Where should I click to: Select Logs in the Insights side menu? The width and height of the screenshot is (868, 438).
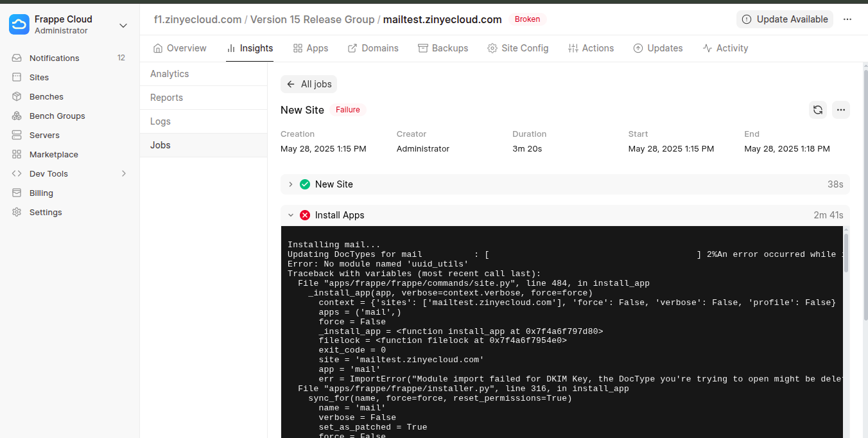(161, 121)
